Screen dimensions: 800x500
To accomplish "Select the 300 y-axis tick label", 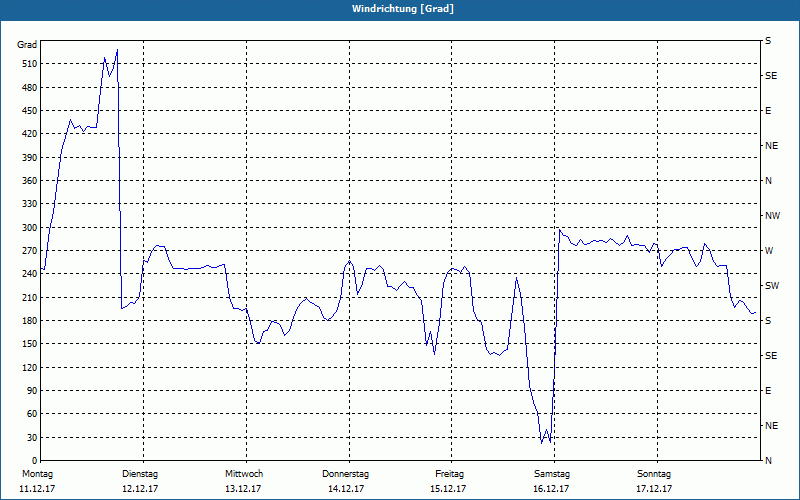I will pyautogui.click(x=29, y=228).
